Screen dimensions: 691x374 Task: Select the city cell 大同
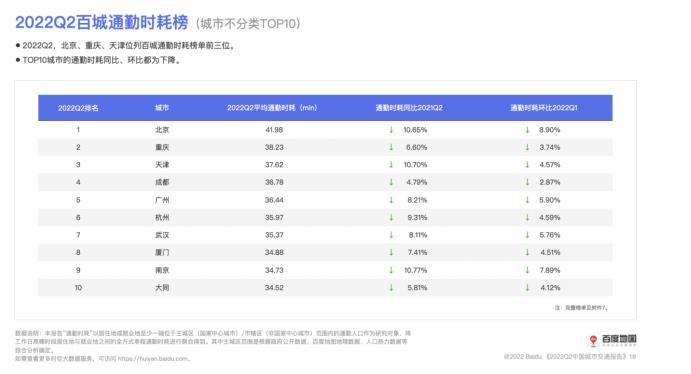click(162, 288)
